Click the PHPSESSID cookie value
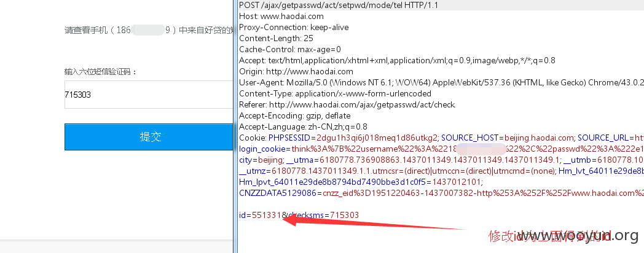 [377, 138]
